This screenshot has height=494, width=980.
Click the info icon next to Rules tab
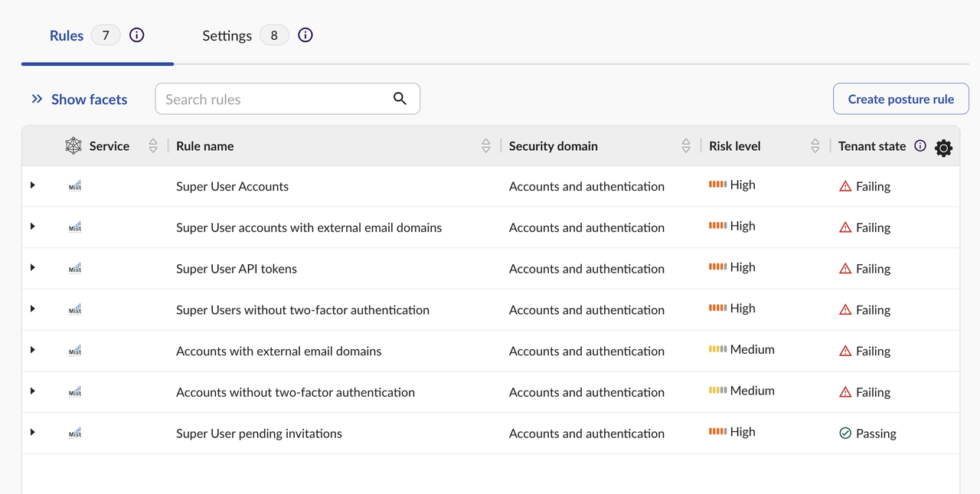(137, 35)
